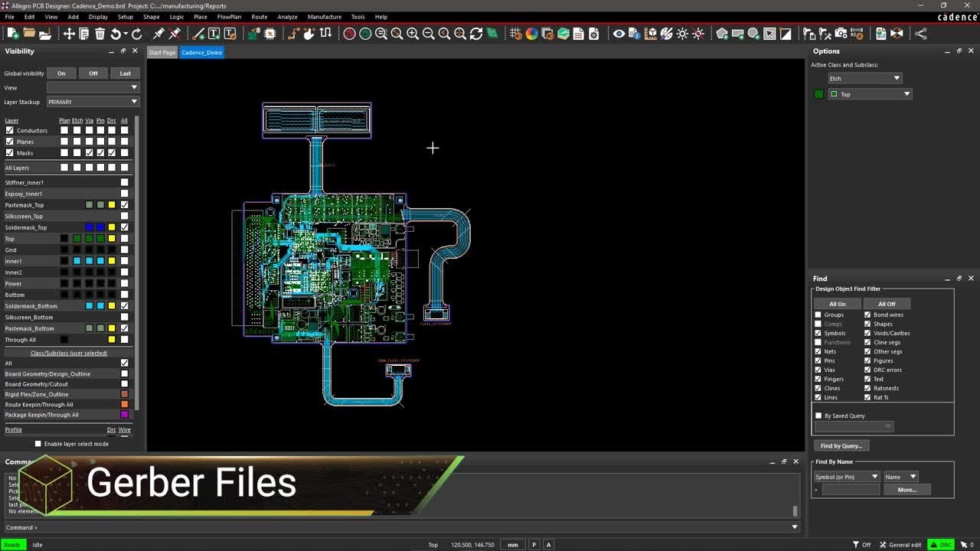The width and height of the screenshot is (980, 551).
Task: Toggle the Planes layer checkbox
Action: pos(10,142)
